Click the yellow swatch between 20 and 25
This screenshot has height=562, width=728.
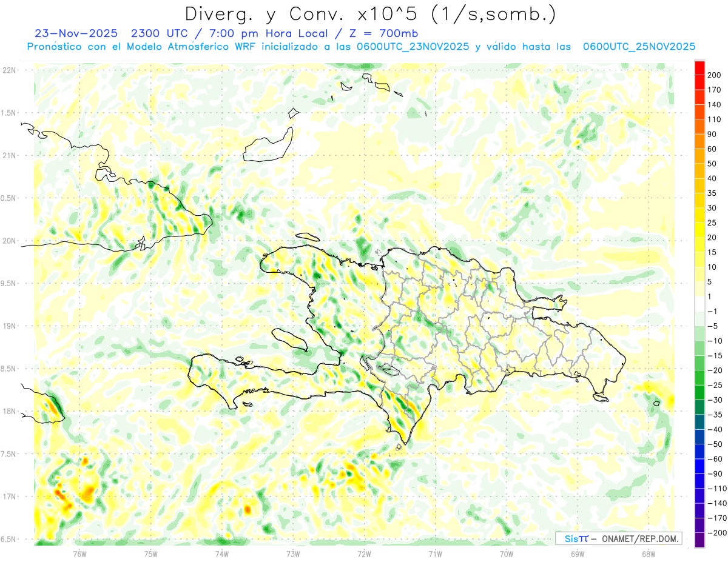[x=699, y=230]
